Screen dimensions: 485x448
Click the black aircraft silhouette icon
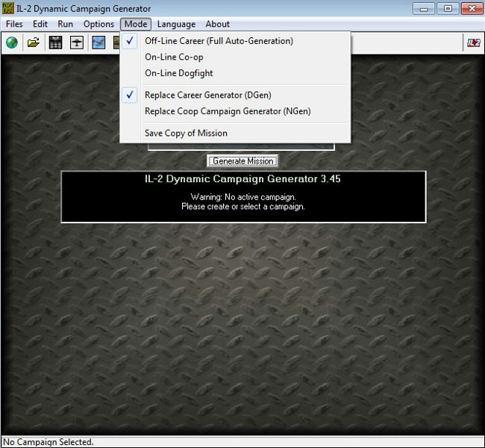tap(77, 43)
